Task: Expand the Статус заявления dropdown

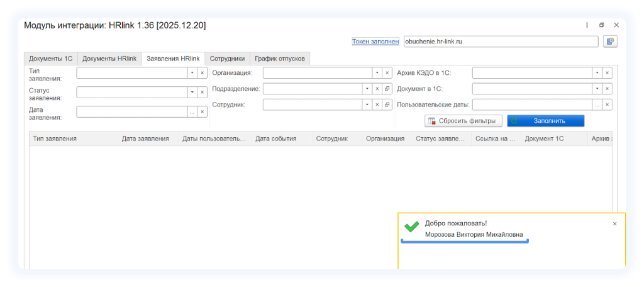Action: [x=192, y=92]
